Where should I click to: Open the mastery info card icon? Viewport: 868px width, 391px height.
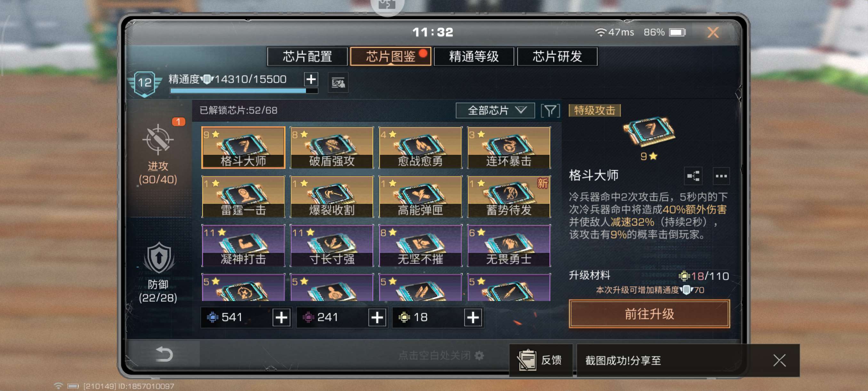[x=338, y=82]
